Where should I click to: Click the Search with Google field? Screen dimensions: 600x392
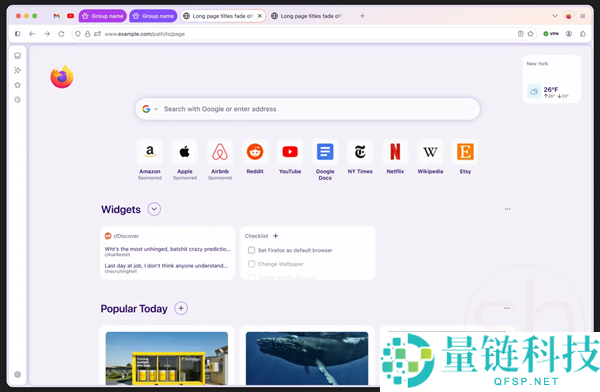pos(307,109)
